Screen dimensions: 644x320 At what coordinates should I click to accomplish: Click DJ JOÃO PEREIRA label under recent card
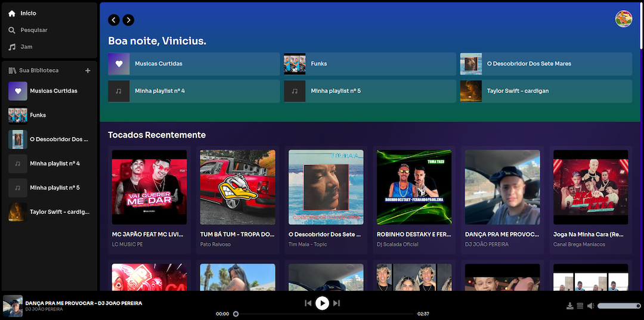[x=487, y=244]
